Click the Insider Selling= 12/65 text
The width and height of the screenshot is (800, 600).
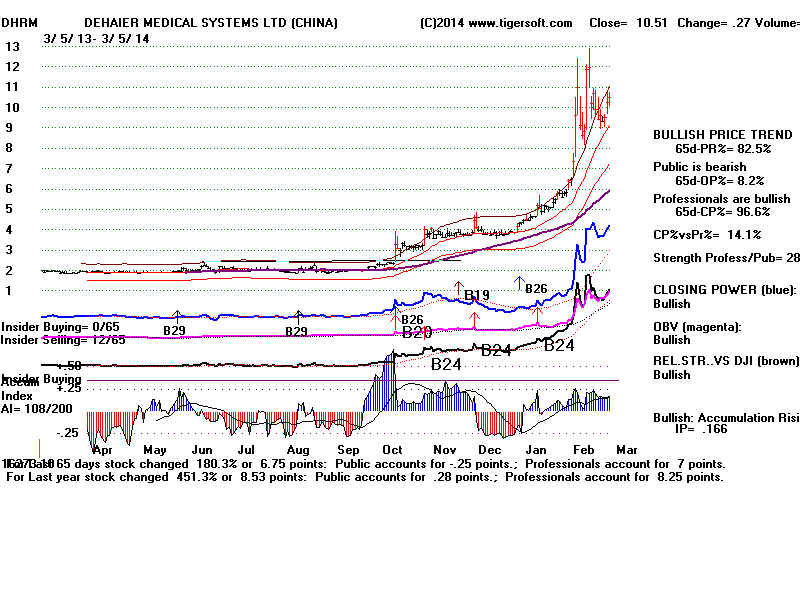(x=63, y=340)
